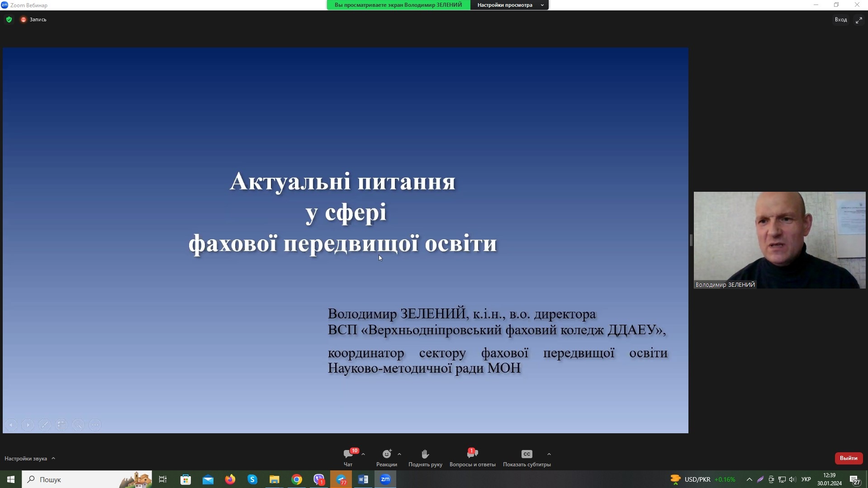Click the Sign in button
This screenshot has height=488, width=868.
tap(840, 19)
